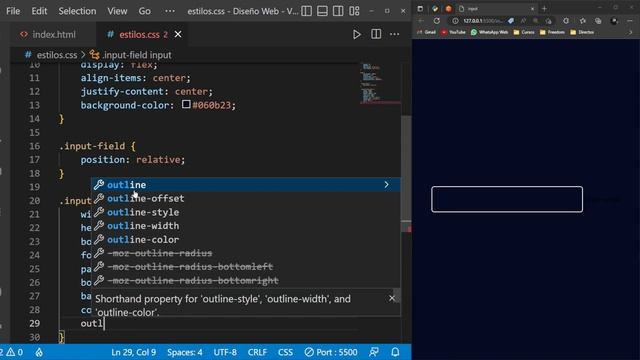Open problems warnings count in status bar
640x360 pixels.
click(x=12, y=352)
